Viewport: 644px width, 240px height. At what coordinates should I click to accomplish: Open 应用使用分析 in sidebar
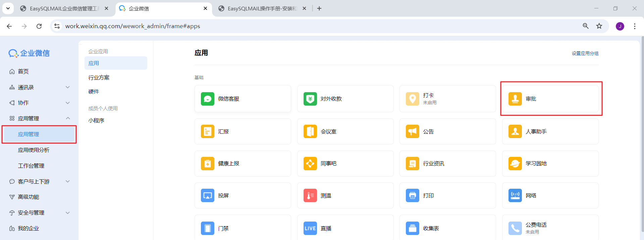tap(34, 150)
